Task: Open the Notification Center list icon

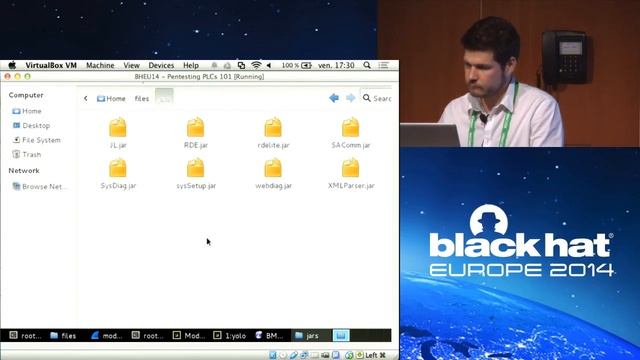Action: [x=383, y=65]
